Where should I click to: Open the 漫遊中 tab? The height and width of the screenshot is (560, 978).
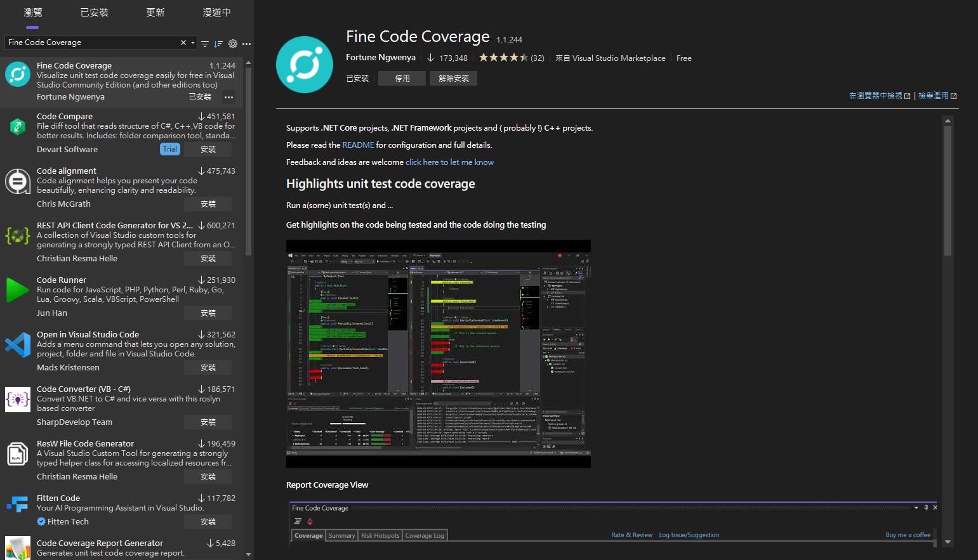216,13
